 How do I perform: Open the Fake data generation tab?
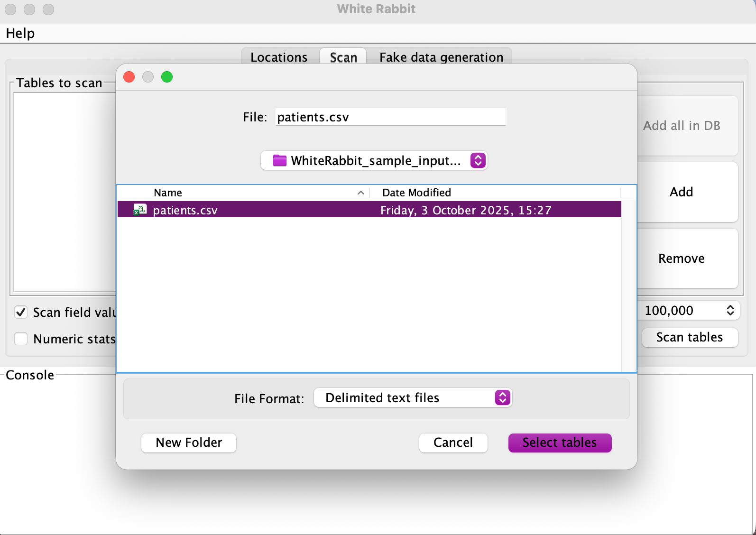(441, 57)
